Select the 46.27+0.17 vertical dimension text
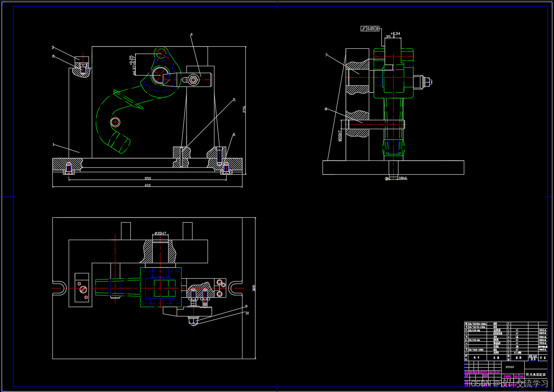The width and height of the screenshot is (554, 392). pos(134,66)
